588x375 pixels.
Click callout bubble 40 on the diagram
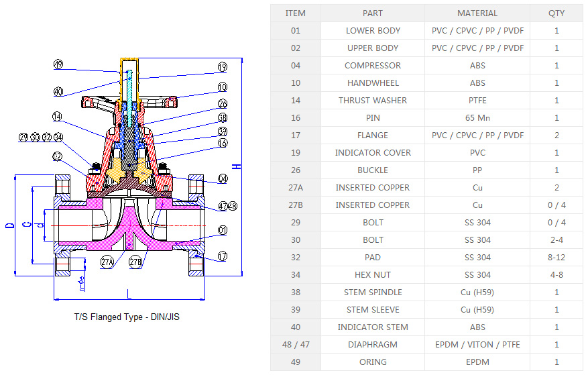pyautogui.click(x=58, y=91)
